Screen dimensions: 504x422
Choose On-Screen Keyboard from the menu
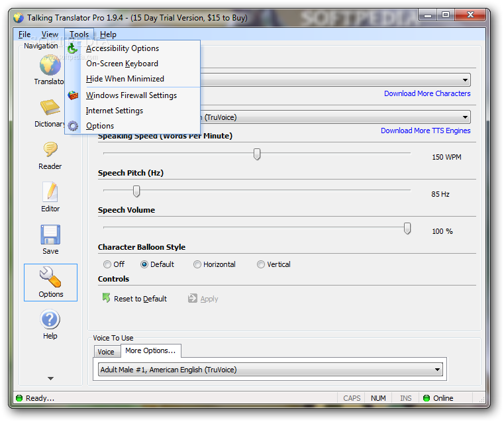pyautogui.click(x=132, y=64)
